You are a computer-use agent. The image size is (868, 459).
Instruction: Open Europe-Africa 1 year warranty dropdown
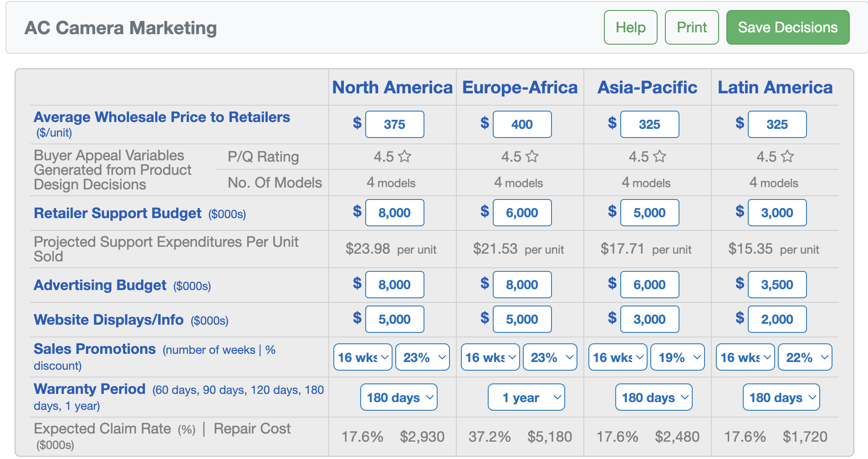click(x=526, y=398)
